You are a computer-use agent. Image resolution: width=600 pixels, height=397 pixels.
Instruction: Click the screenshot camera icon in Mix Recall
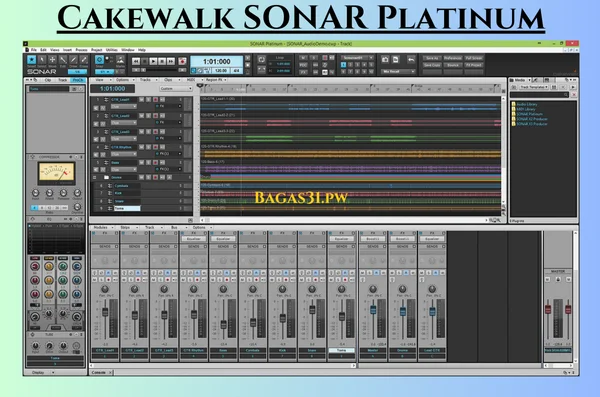[385, 60]
